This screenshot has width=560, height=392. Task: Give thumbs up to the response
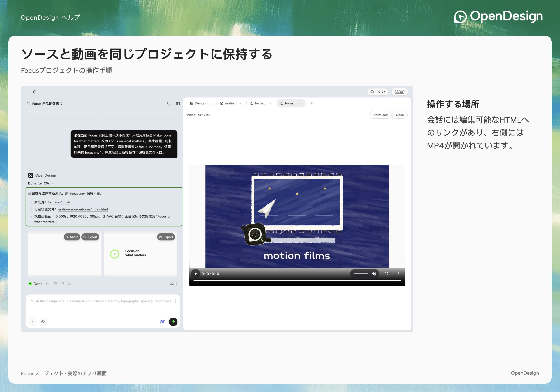(48, 284)
